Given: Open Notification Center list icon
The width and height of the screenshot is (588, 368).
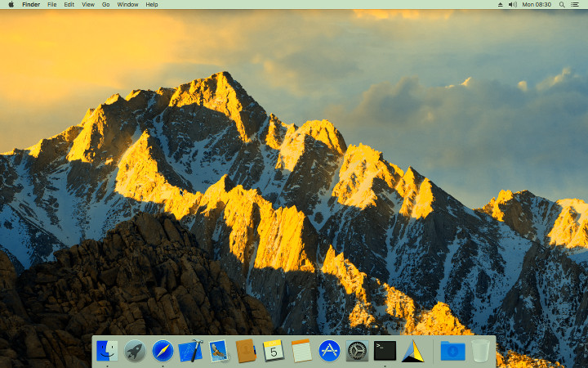Looking at the screenshot, I should pyautogui.click(x=574, y=5).
